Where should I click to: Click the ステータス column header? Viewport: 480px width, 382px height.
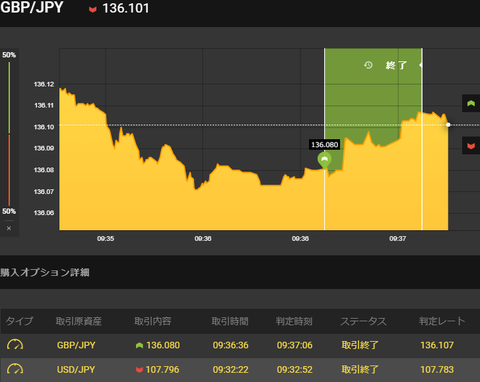pos(363,321)
